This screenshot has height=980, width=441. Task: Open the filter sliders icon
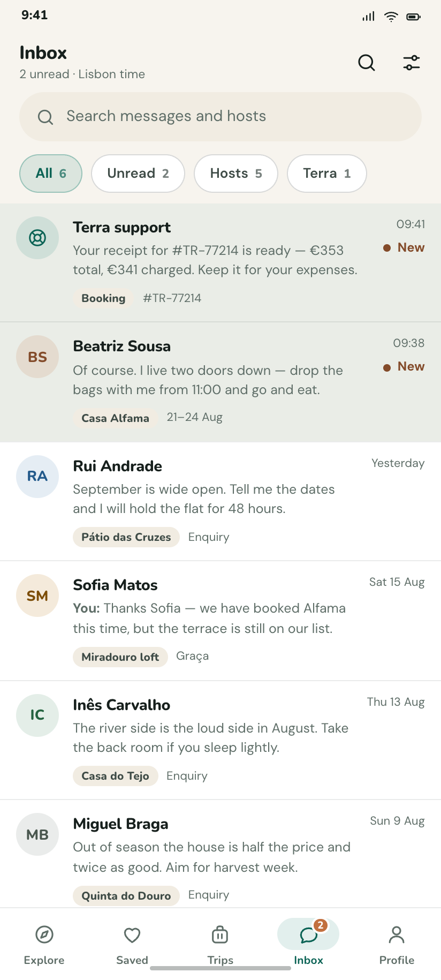point(412,63)
